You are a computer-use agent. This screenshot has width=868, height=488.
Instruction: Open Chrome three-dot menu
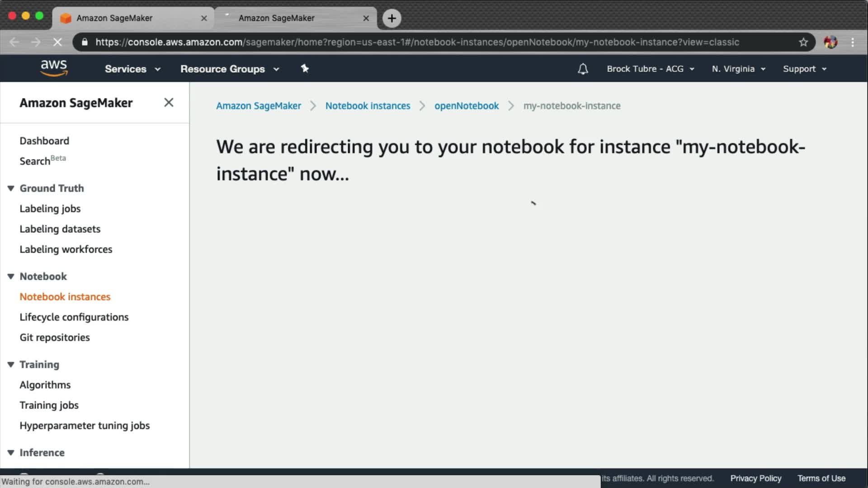(x=853, y=42)
